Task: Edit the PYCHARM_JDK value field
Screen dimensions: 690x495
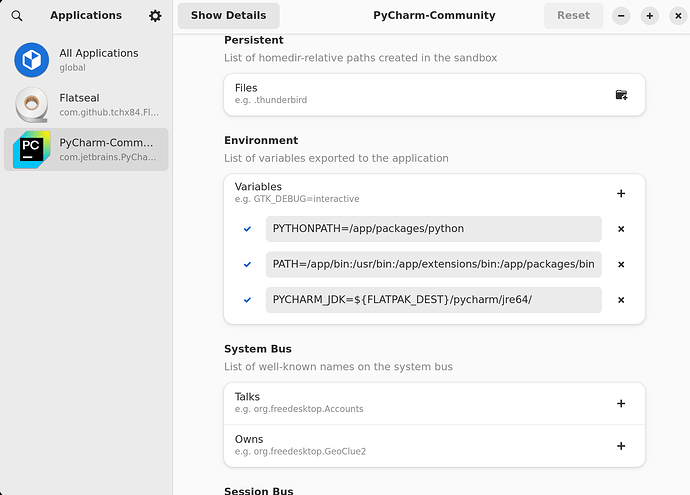Action: click(433, 300)
